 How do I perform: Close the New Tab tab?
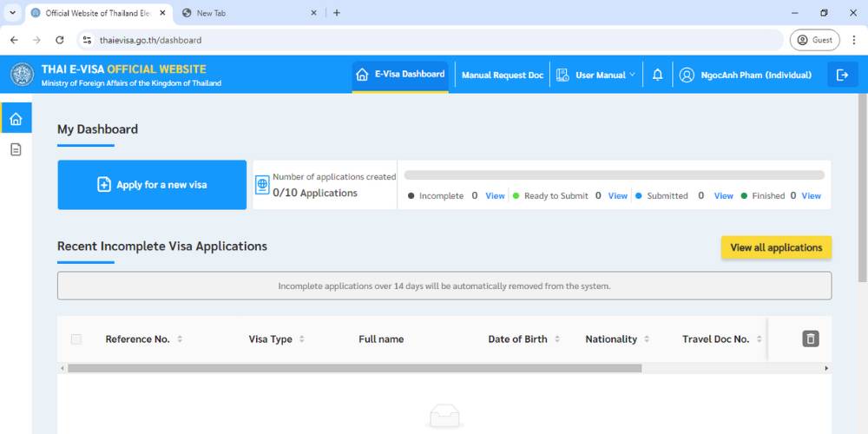(x=313, y=13)
